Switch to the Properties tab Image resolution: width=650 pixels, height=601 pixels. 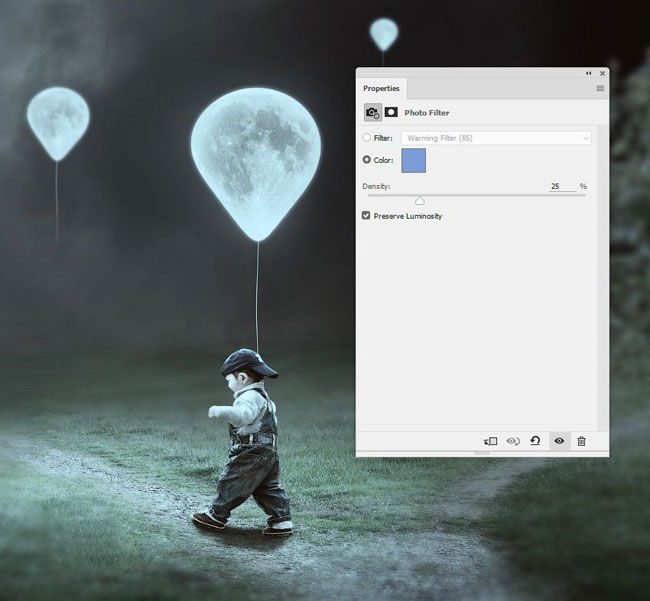[x=381, y=88]
